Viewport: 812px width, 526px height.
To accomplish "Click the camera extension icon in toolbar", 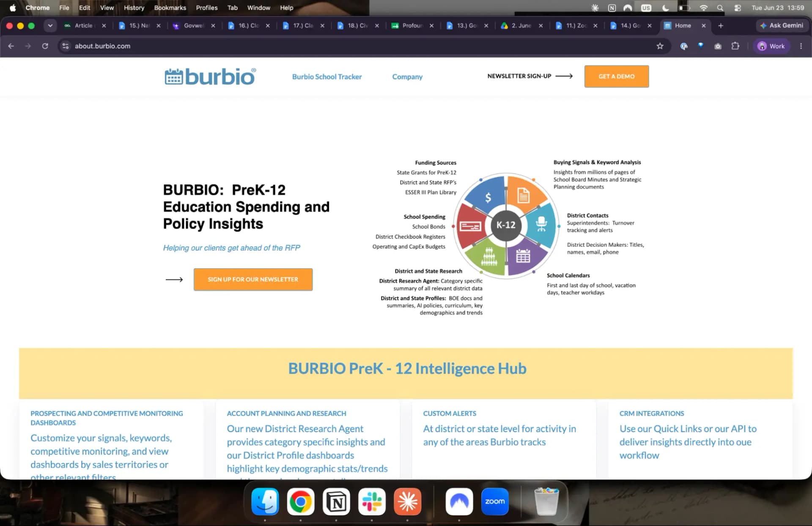I will tap(718, 46).
